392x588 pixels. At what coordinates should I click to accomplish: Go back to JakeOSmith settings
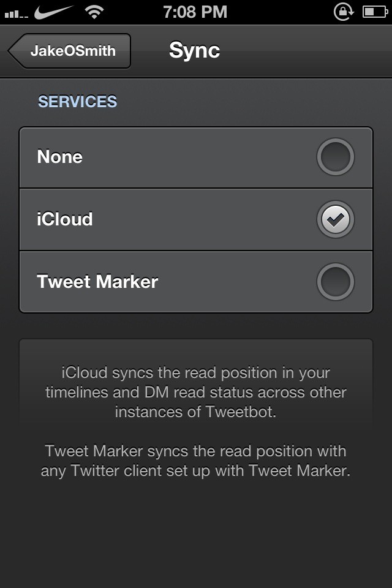pyautogui.click(x=70, y=51)
